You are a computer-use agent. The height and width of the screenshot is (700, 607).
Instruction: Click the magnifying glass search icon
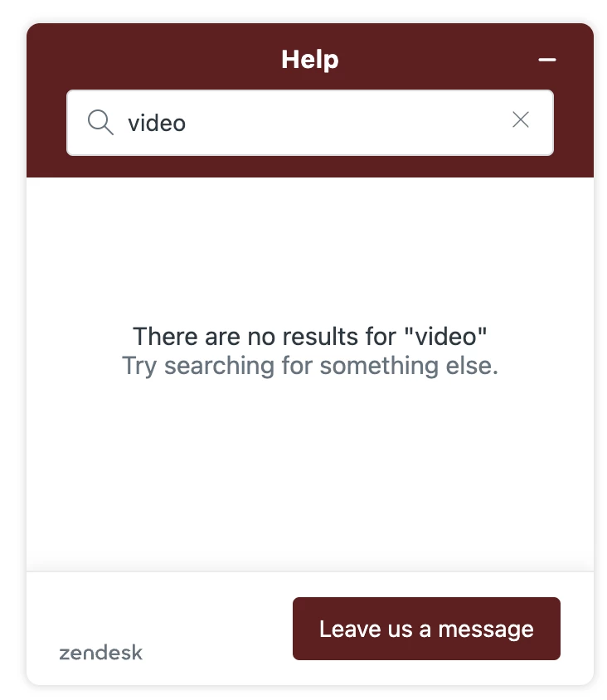point(100,122)
